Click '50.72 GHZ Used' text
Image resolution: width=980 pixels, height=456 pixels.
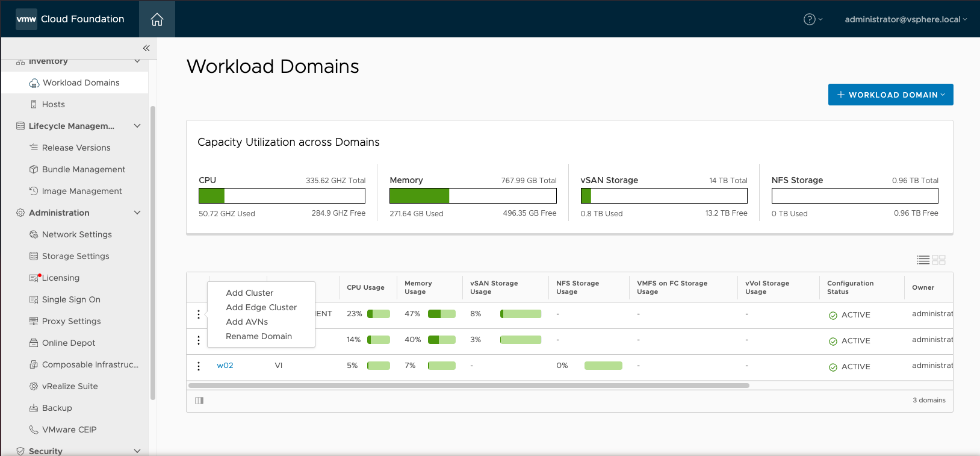point(227,214)
